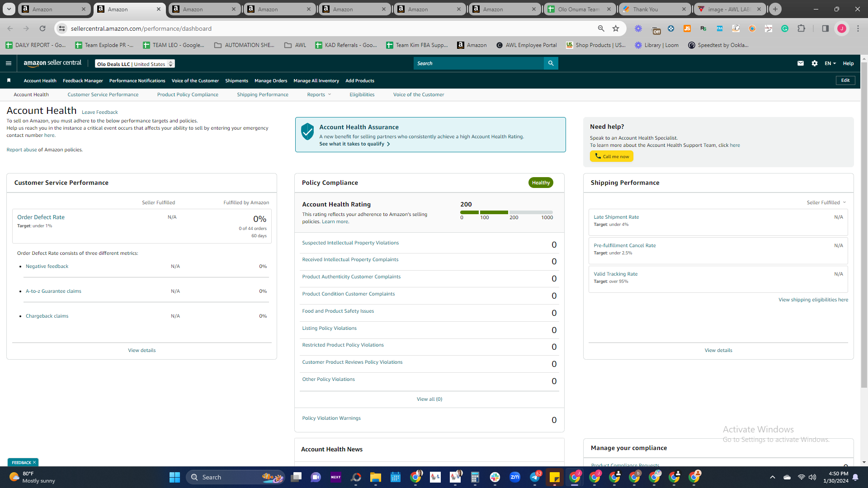
Task: Show hidden system tray icons
Action: click(773, 477)
